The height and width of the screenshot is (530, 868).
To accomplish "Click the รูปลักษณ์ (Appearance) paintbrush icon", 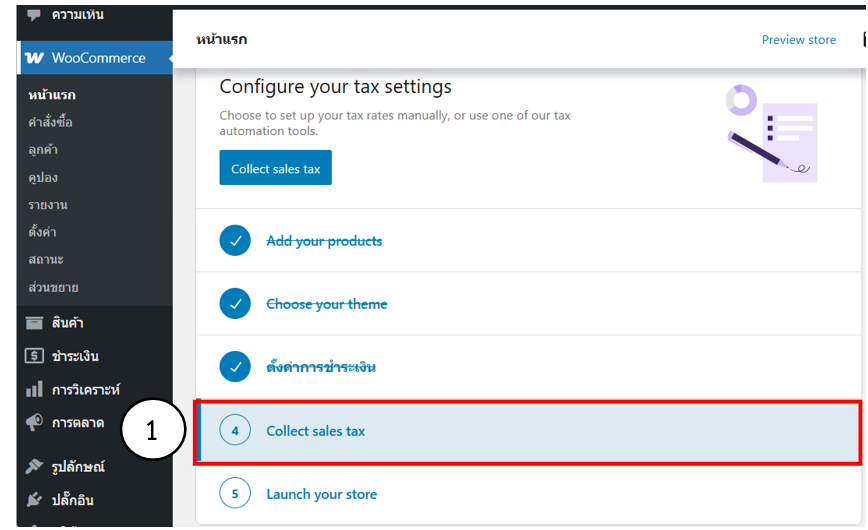I will [34, 467].
